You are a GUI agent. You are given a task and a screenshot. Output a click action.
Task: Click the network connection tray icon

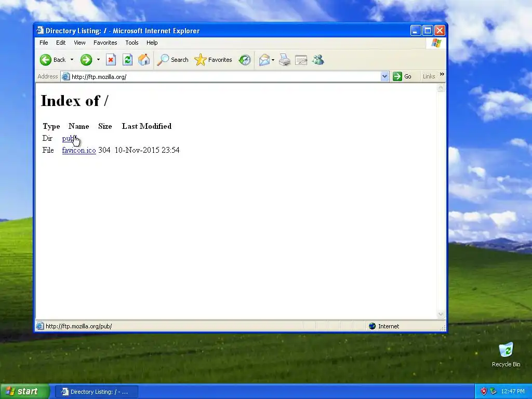494,391
